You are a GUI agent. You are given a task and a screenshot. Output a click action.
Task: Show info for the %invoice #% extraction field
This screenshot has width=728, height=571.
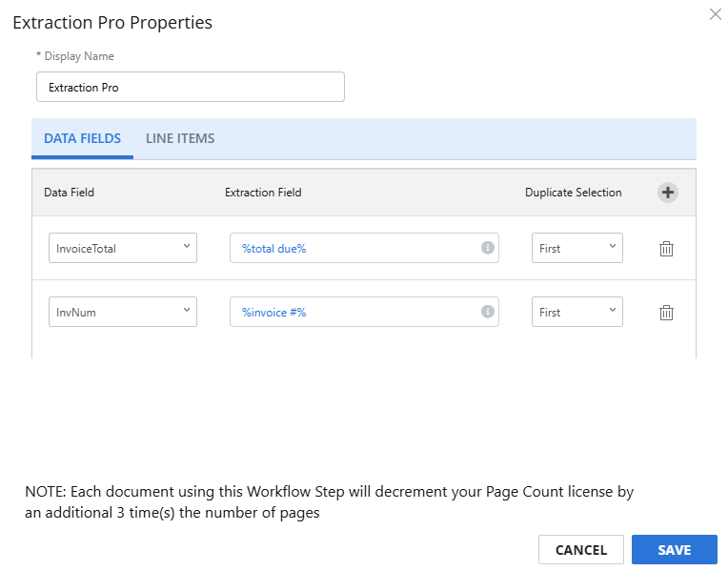point(487,312)
